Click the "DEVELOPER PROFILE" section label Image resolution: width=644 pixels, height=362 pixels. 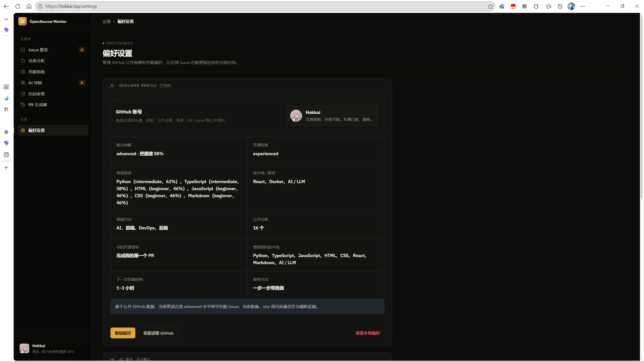138,86
